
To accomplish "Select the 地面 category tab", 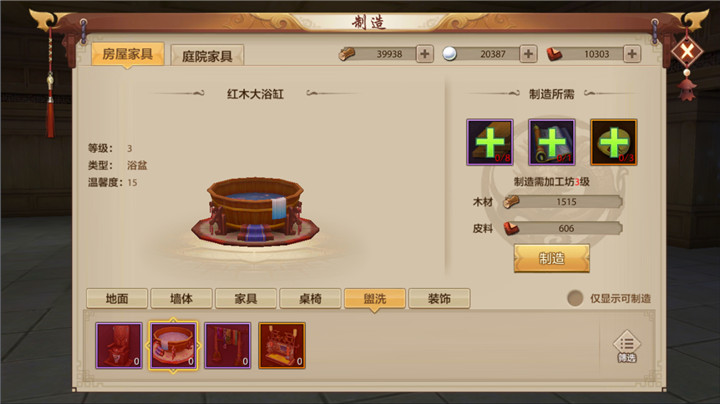I will click(117, 299).
